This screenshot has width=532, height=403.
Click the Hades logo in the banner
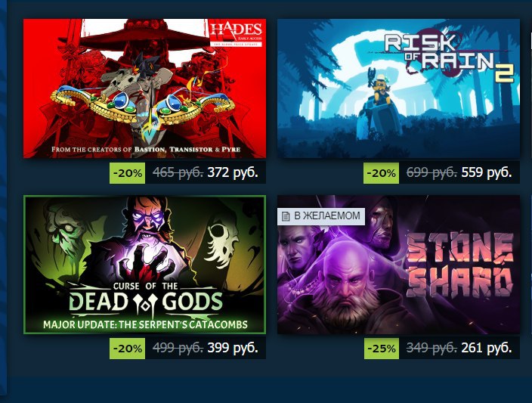236,34
